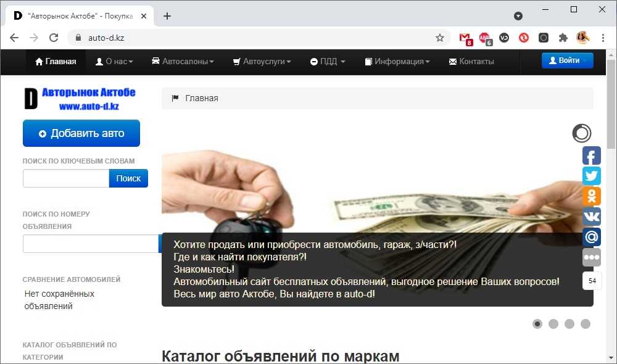This screenshot has width=617, height=364.
Task: Expand the ПДД dropdown menu
Action: coord(328,62)
